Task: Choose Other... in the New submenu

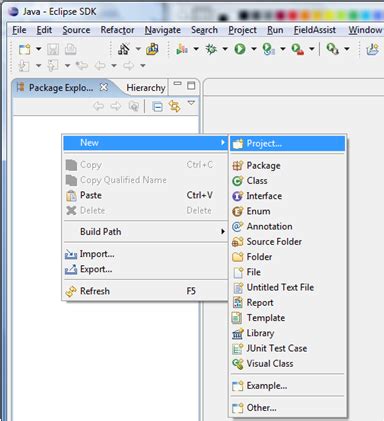Action: (288, 408)
